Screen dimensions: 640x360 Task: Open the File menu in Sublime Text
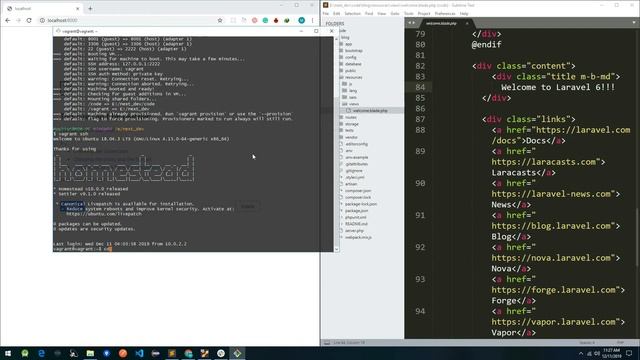pos(326,13)
